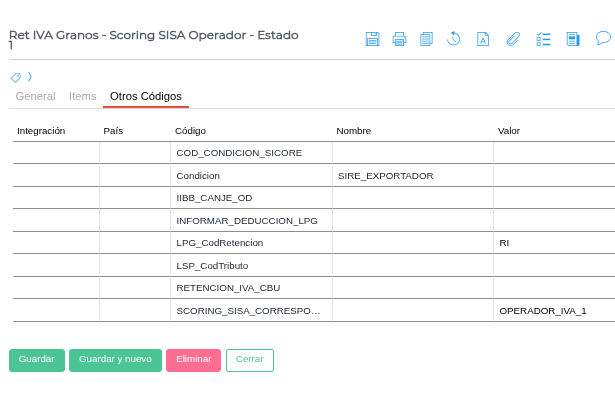
Task: Click the tag icon above tabs
Action: (16, 77)
